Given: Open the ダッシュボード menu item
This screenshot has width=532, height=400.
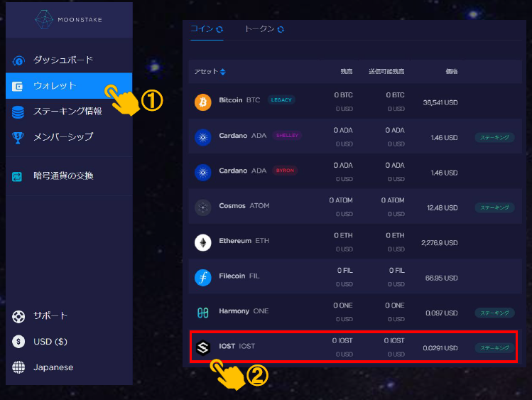Looking at the screenshot, I should click(x=69, y=60).
